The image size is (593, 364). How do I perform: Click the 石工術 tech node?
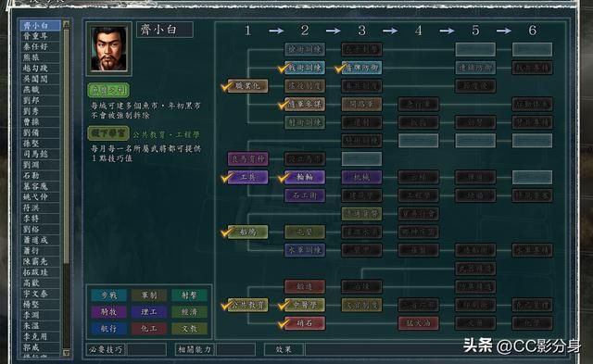[305, 195]
